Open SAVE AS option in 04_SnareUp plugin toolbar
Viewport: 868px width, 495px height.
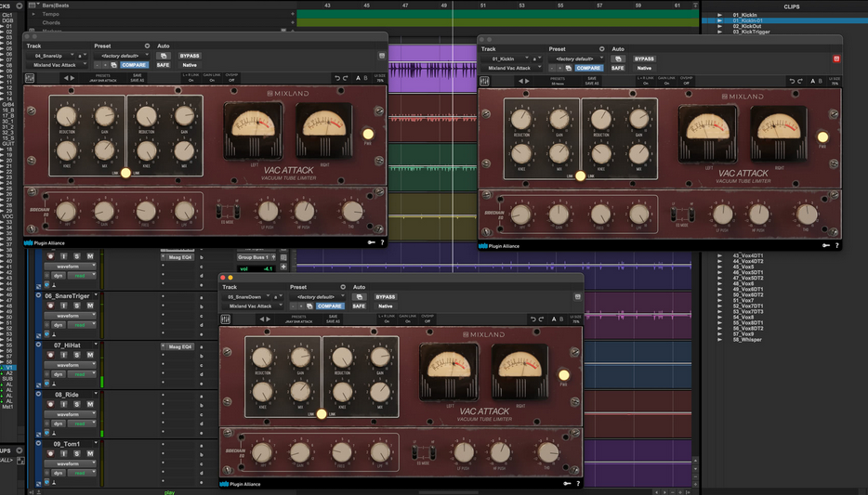(x=138, y=78)
